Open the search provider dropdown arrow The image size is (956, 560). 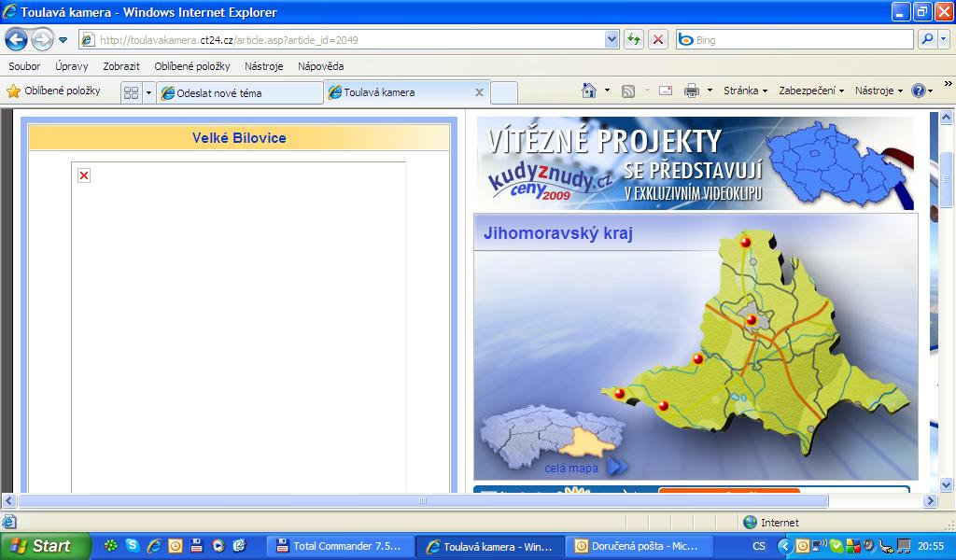tap(944, 39)
